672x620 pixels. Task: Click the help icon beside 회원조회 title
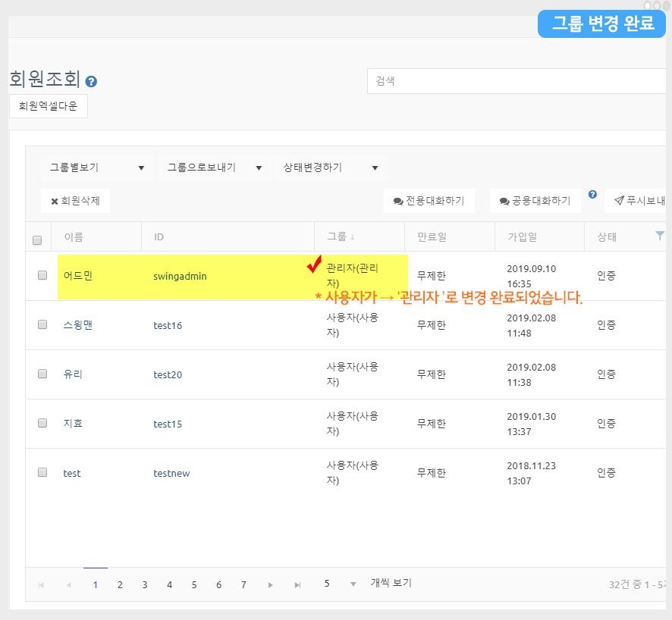coord(91,81)
